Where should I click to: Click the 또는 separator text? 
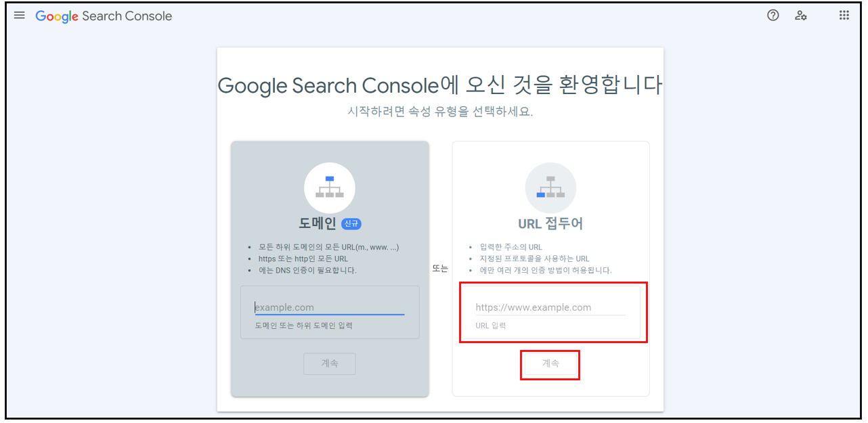440,268
